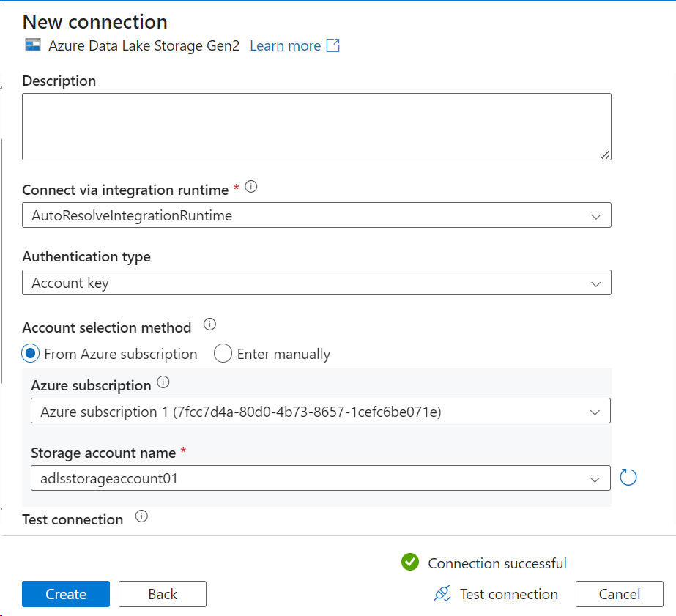
Task: Choose Enter manually account selection
Action: [x=223, y=353]
